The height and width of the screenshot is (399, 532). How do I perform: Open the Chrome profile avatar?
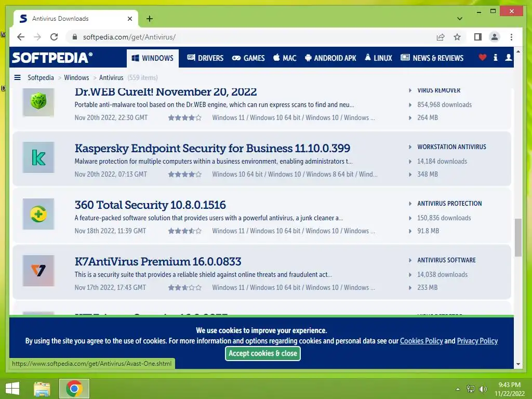(495, 37)
